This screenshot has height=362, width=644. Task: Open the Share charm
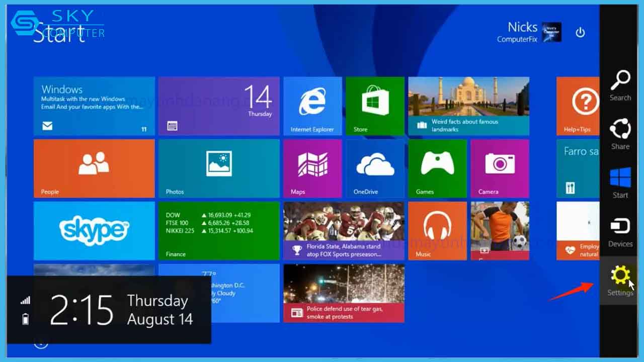point(620,134)
